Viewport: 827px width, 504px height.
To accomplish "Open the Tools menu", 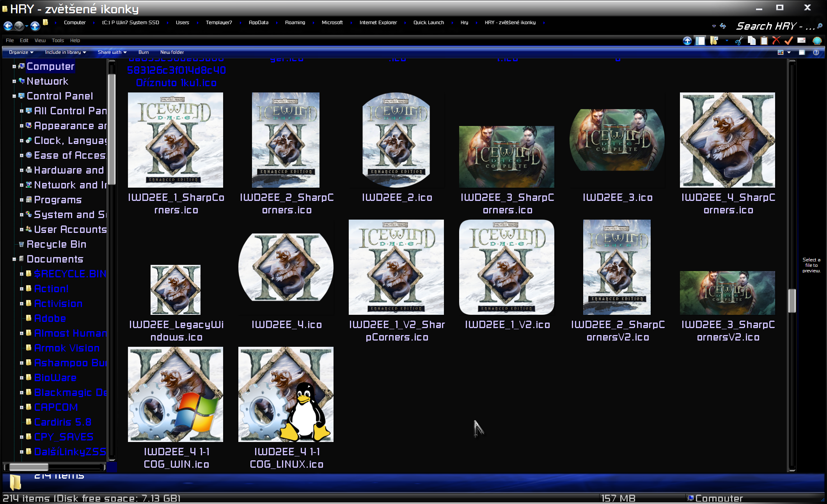I will tap(58, 41).
